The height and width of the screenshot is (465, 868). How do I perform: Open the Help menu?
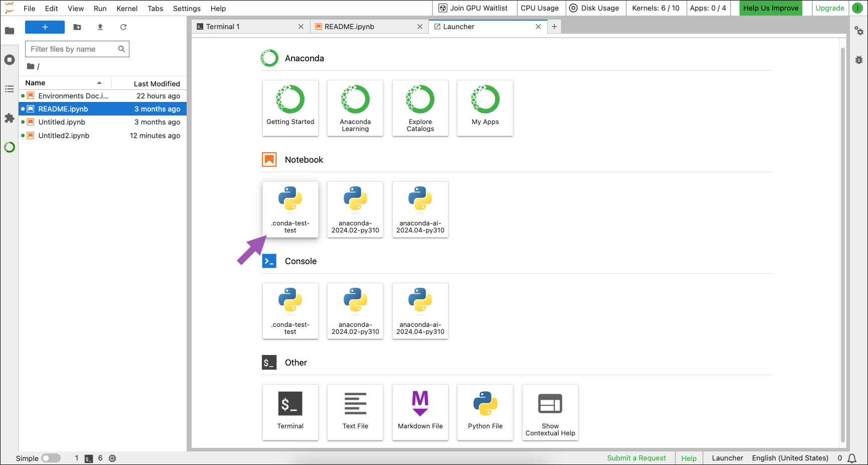218,9
